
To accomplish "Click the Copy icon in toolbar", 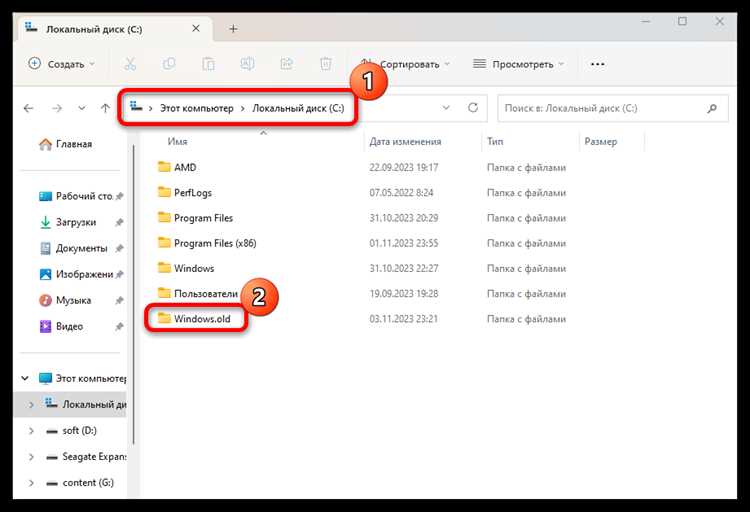I will [x=169, y=64].
